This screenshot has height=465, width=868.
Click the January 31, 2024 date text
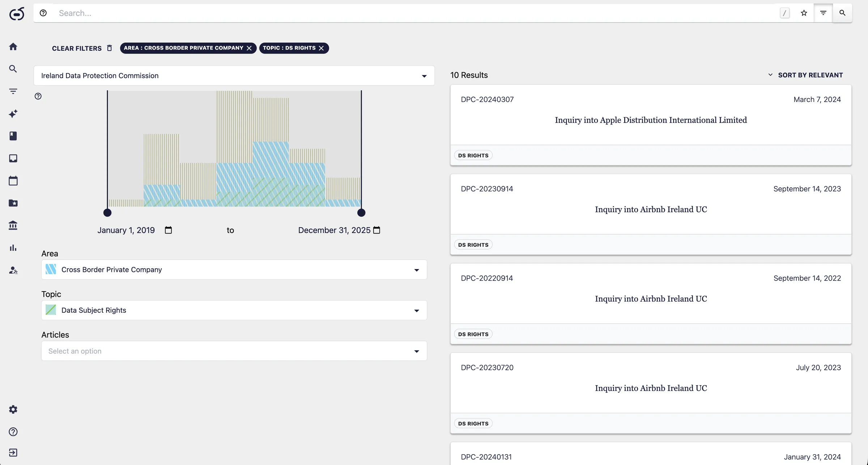click(x=812, y=457)
